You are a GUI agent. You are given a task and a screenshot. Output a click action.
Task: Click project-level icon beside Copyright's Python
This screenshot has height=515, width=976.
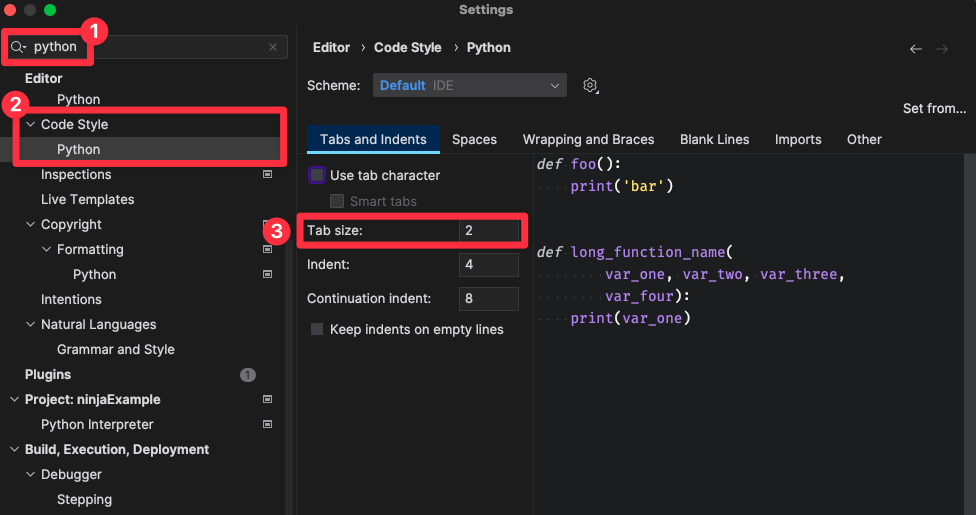pyautogui.click(x=268, y=274)
